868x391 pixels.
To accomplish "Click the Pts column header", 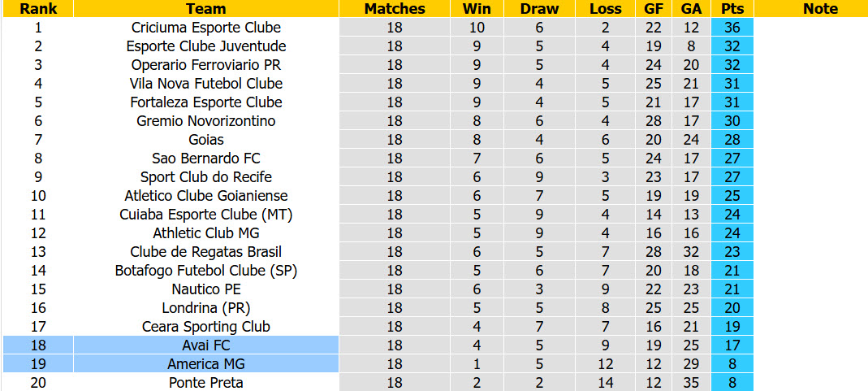I will click(732, 9).
